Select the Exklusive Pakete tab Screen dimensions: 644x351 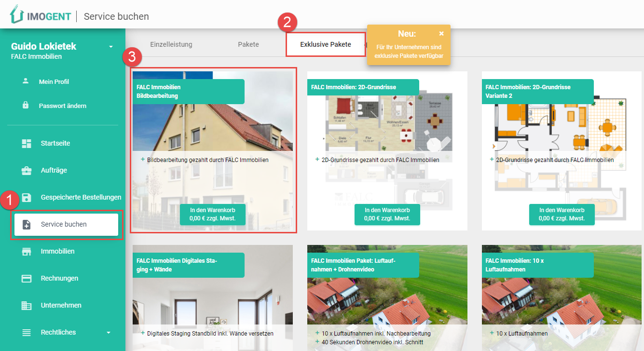pos(325,44)
